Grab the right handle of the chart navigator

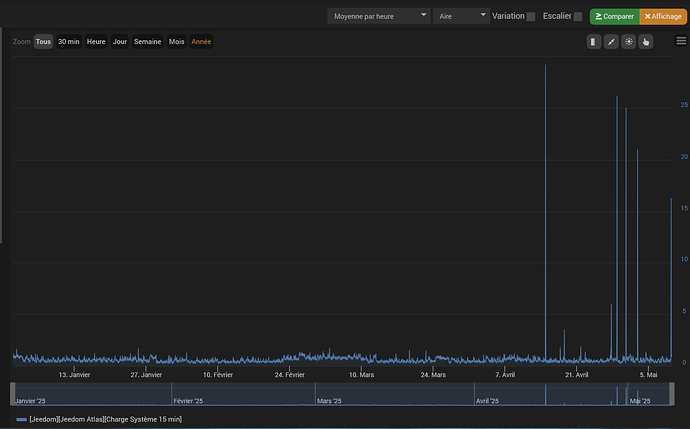(672, 394)
